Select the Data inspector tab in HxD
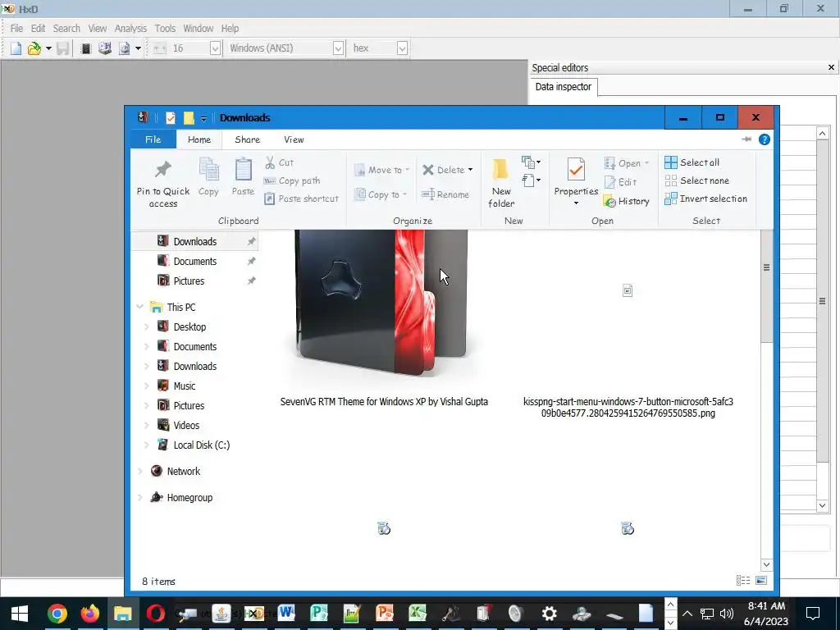 [x=563, y=87]
